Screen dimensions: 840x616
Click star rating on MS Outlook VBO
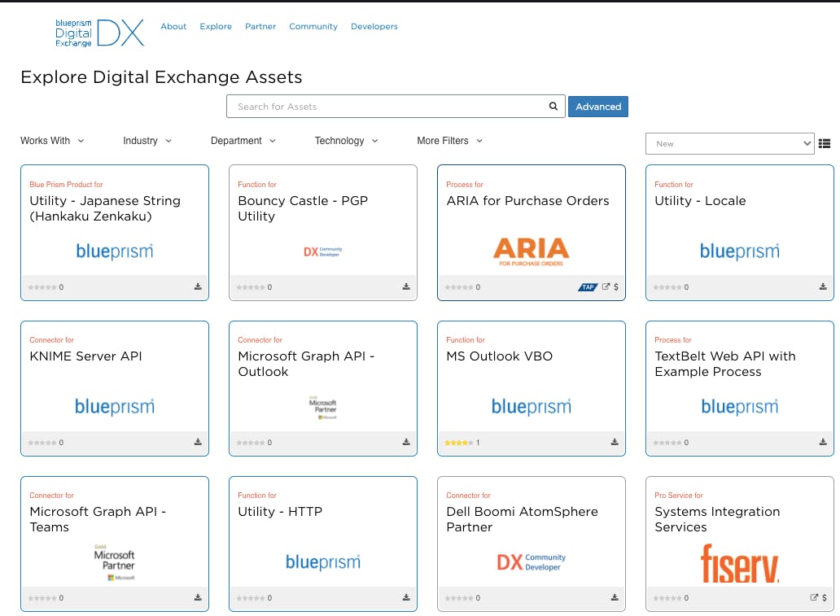[x=459, y=443]
